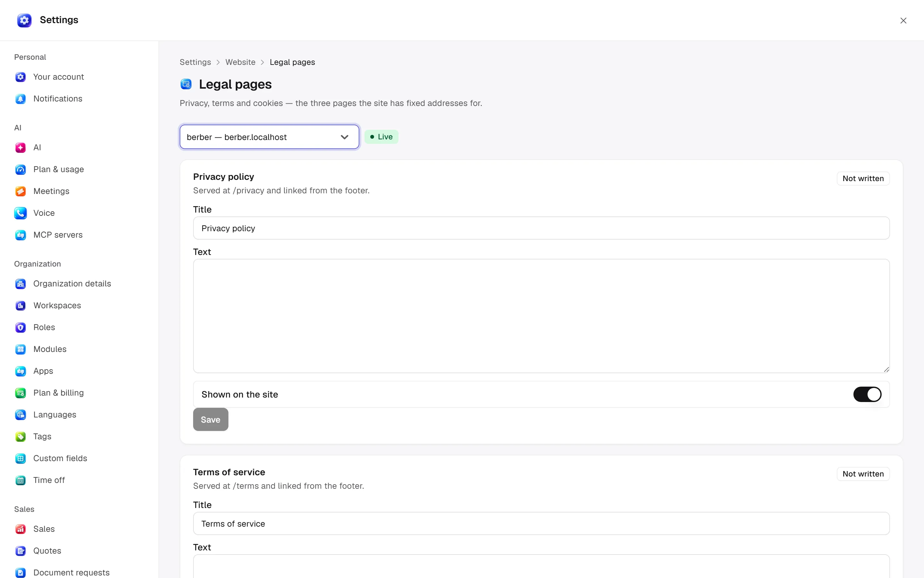The height and width of the screenshot is (578, 924).
Task: Click the Time off calendar icon
Action: pyautogui.click(x=21, y=480)
